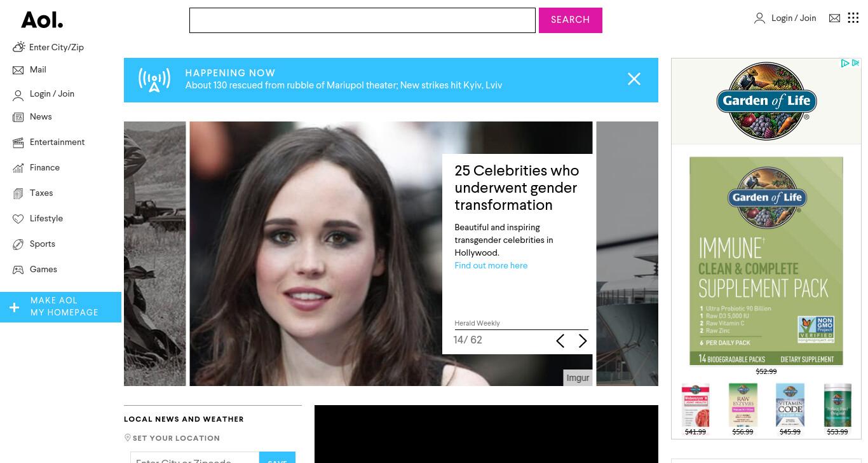Click the Taxes document icon

[18, 193]
